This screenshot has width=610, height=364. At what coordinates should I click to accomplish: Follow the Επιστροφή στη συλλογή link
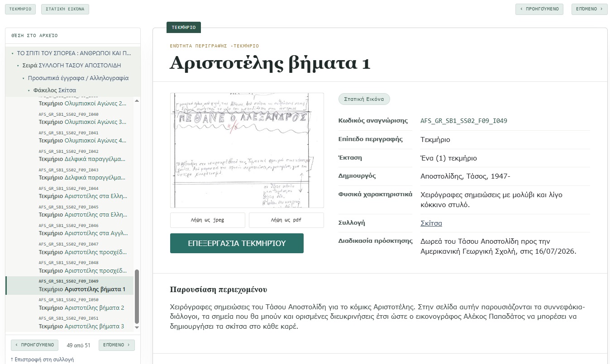click(42, 359)
